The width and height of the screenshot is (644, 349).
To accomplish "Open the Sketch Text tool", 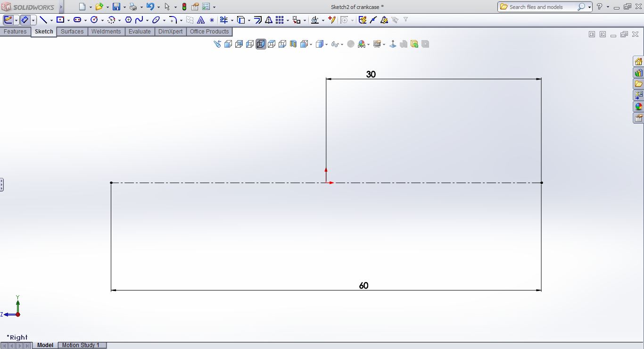I will (200, 19).
